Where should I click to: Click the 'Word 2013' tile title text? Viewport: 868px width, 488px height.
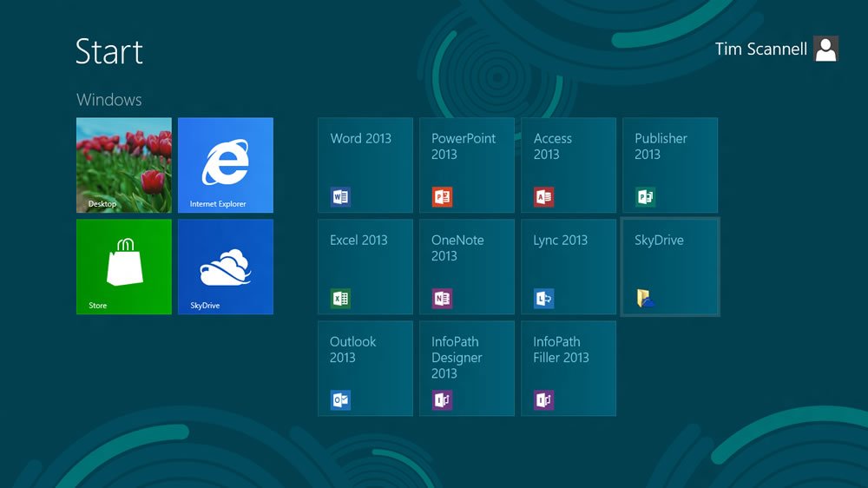tap(360, 138)
